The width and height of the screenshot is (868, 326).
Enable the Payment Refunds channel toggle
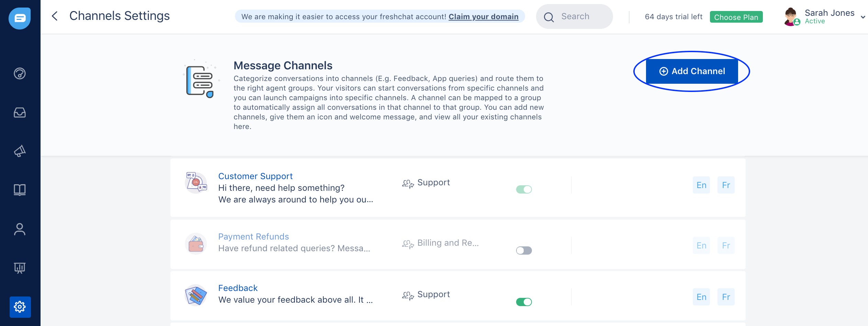click(524, 250)
